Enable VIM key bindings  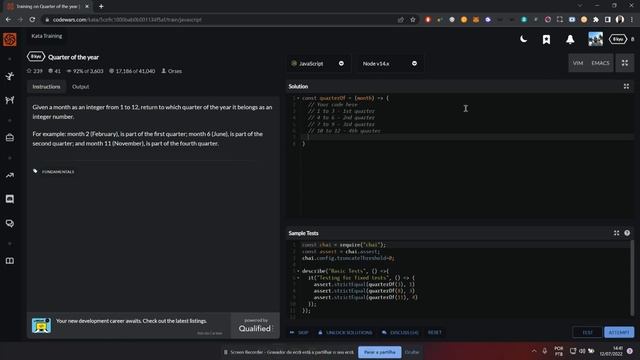[578, 63]
